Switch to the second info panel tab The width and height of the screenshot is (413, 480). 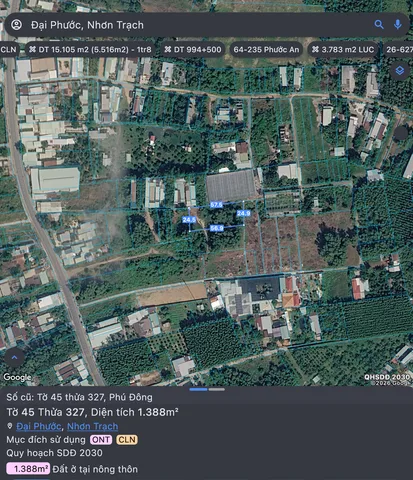coord(217,389)
